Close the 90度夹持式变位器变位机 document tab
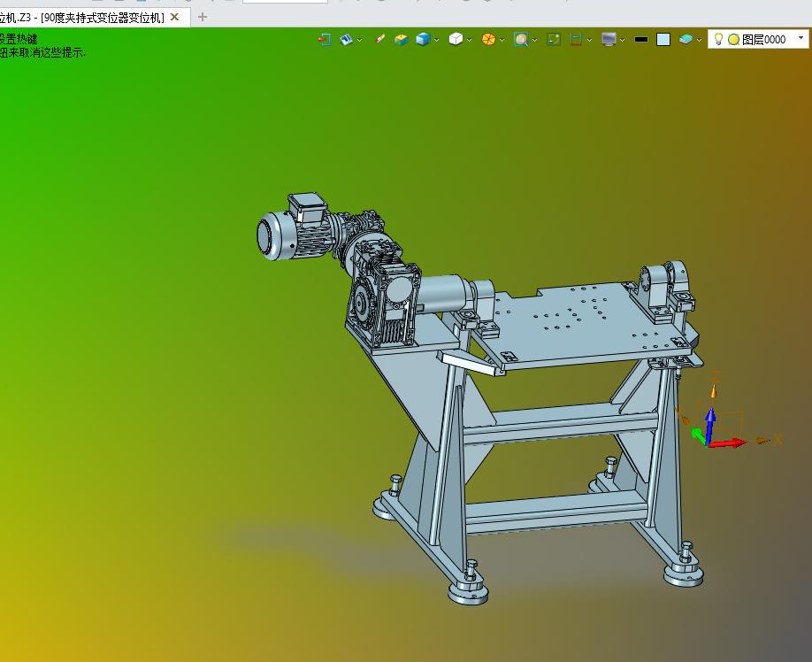The height and width of the screenshot is (662, 812). click(x=174, y=17)
